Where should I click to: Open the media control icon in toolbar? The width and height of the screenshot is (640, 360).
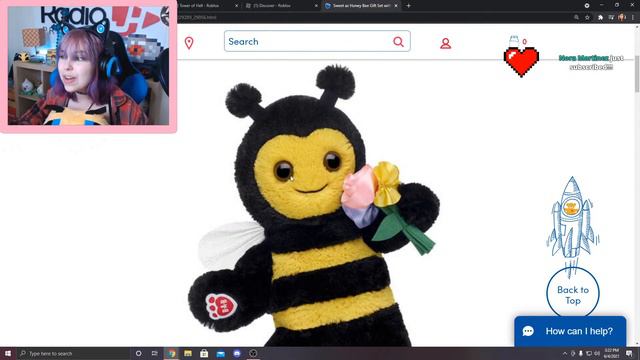tap(611, 18)
